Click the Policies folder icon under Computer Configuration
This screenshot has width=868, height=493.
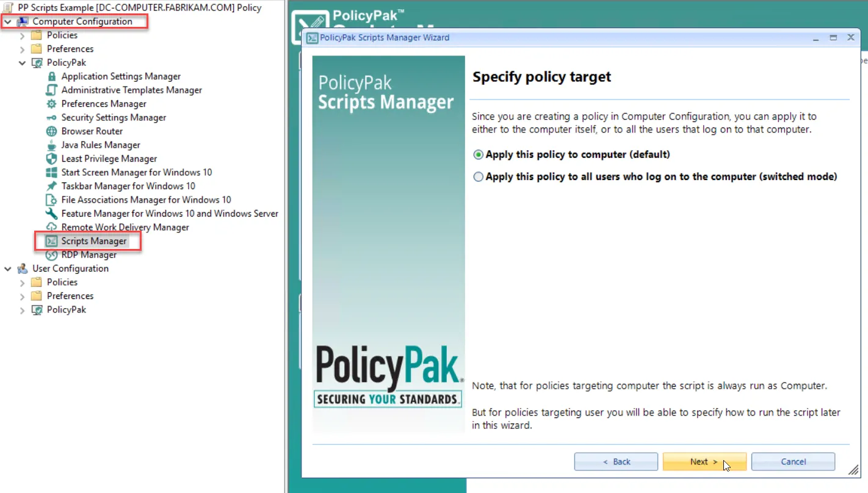[x=37, y=35]
